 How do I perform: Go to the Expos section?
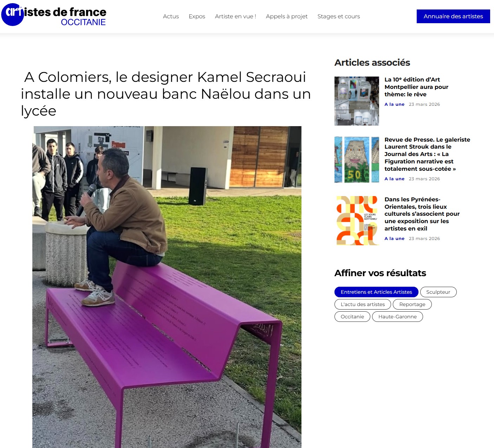pyautogui.click(x=197, y=16)
